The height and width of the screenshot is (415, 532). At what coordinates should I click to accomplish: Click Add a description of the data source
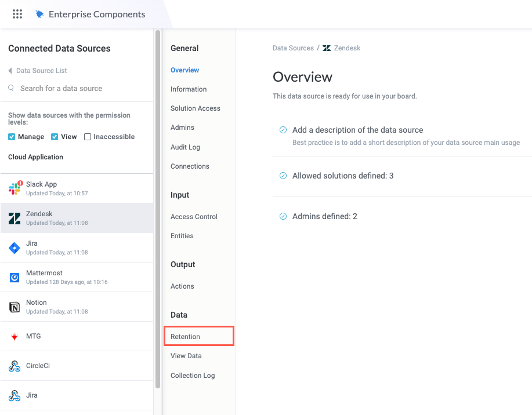click(x=357, y=130)
